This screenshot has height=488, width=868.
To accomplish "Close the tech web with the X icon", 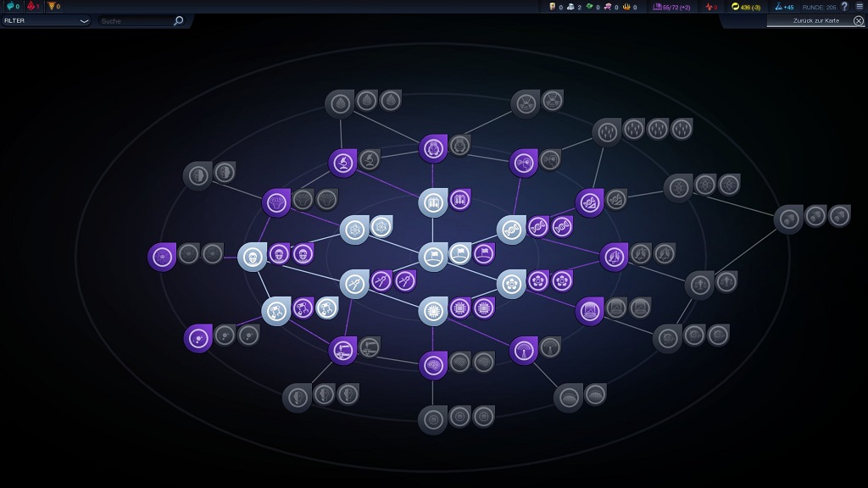I will coord(859,20).
